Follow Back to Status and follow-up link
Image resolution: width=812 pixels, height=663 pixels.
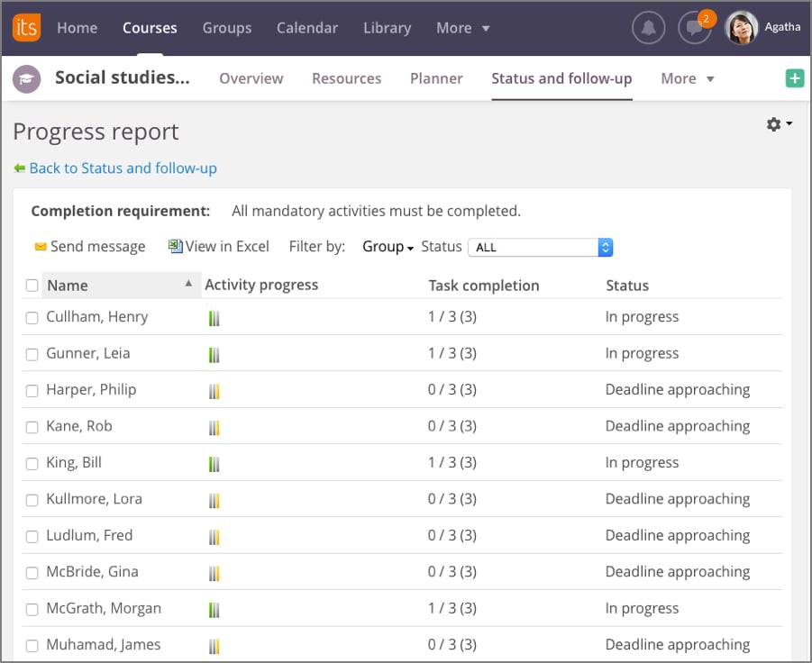click(x=123, y=168)
